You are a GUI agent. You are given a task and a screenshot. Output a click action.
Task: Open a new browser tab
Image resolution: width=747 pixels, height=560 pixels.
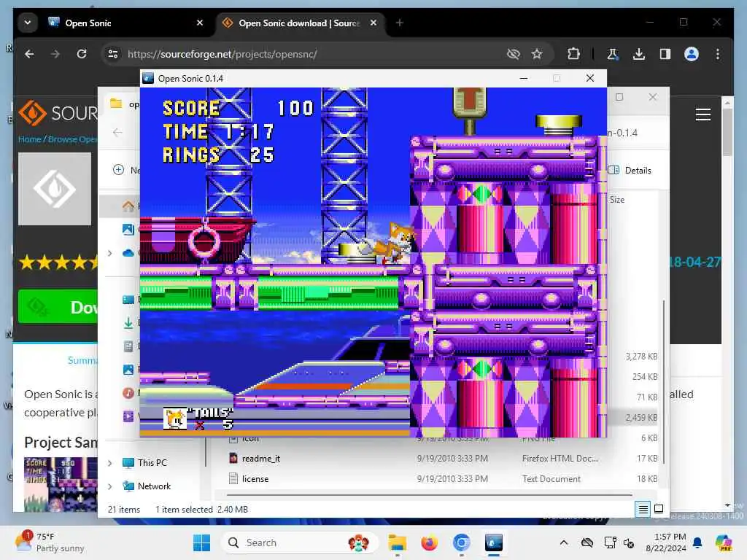399,23
